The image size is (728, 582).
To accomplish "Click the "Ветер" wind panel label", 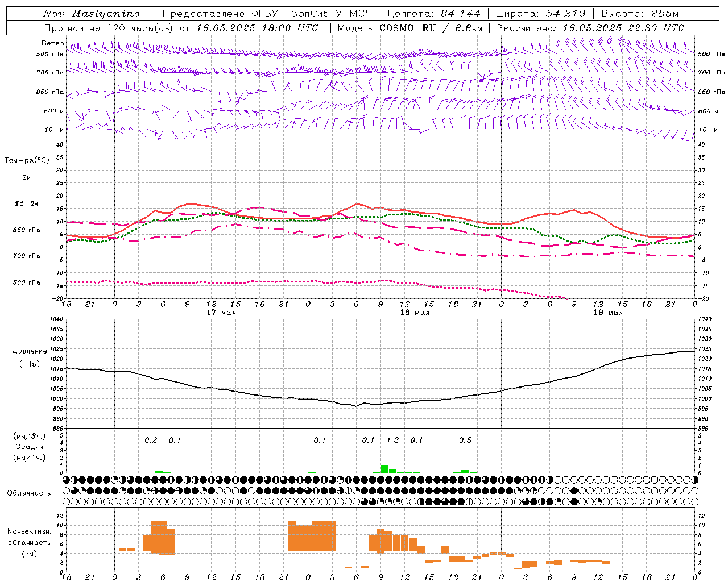I will click(x=53, y=43).
